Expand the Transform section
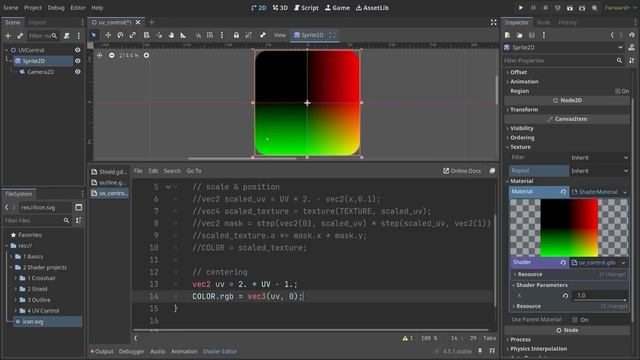 point(524,109)
